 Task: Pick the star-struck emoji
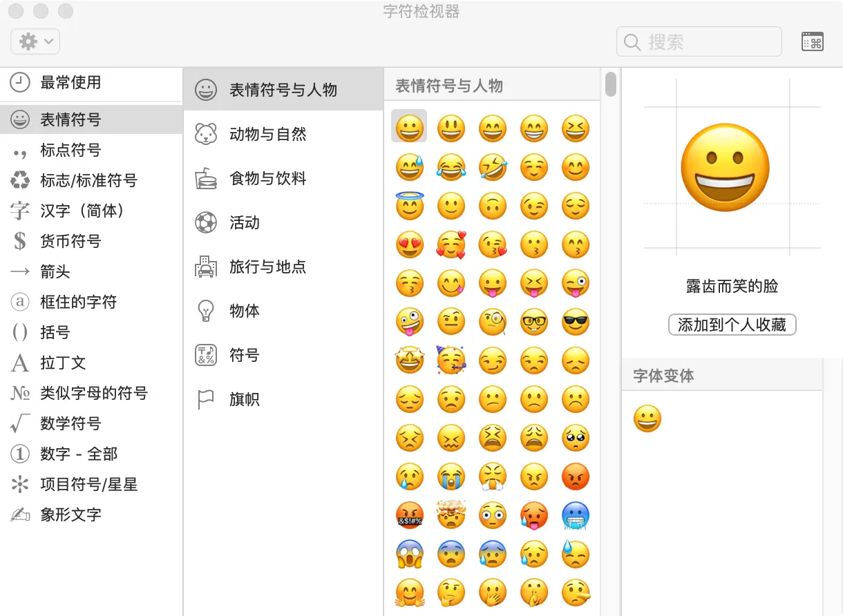pos(409,360)
